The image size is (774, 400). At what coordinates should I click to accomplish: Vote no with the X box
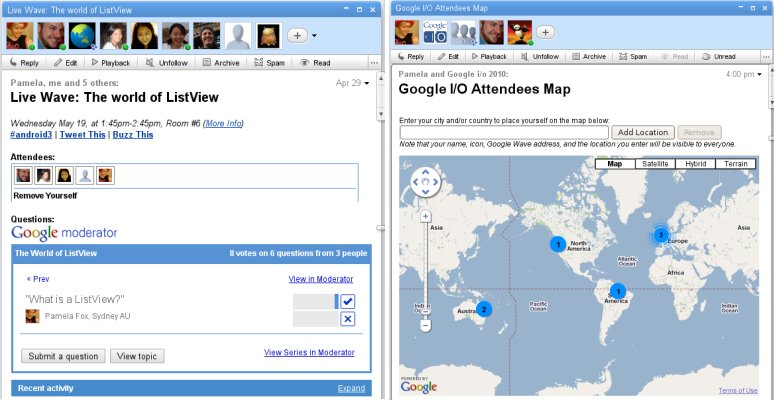click(348, 319)
